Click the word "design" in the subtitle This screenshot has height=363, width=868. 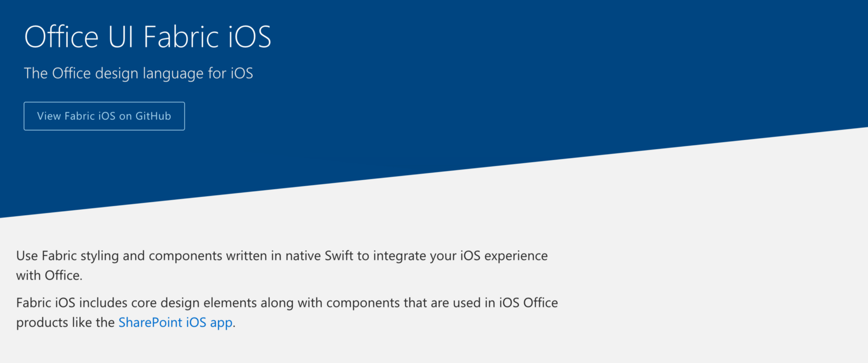(113, 74)
